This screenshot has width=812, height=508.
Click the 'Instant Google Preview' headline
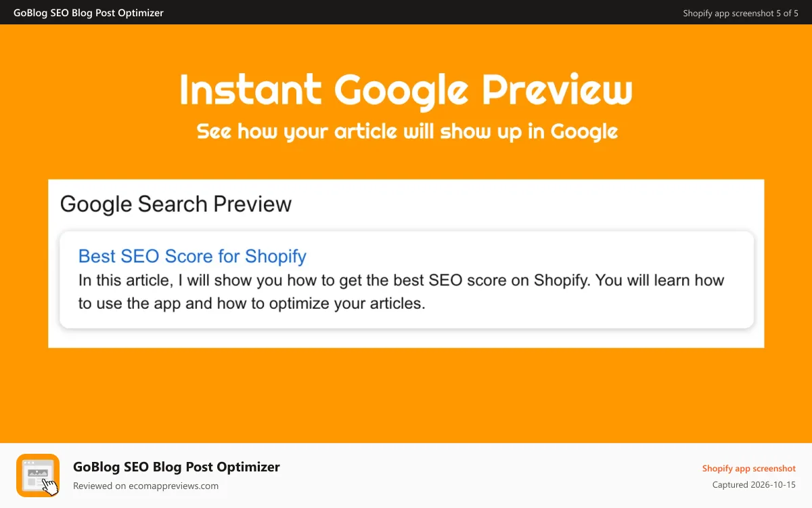coord(406,91)
